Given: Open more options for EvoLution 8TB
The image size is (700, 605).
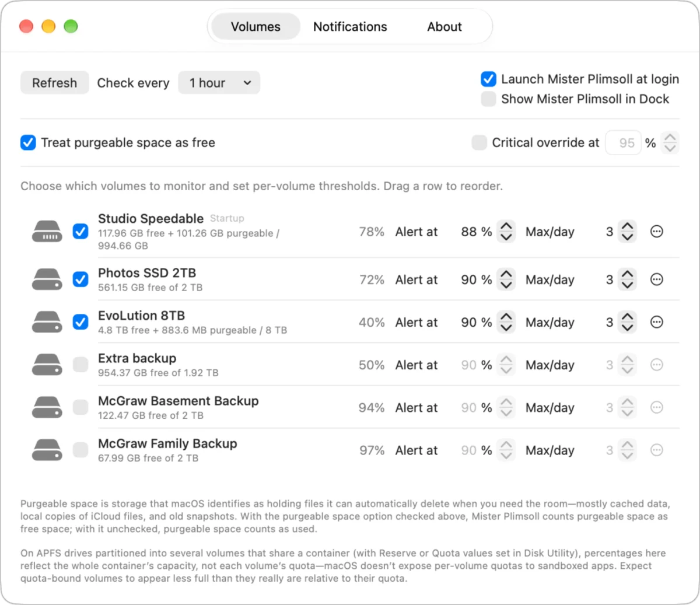Looking at the screenshot, I should point(657,322).
